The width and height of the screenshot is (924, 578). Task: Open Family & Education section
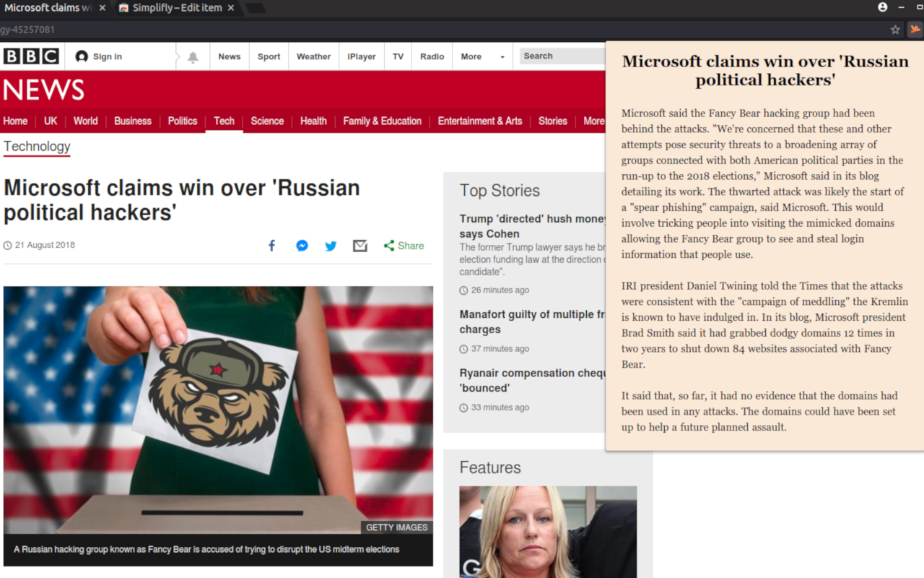tap(382, 121)
